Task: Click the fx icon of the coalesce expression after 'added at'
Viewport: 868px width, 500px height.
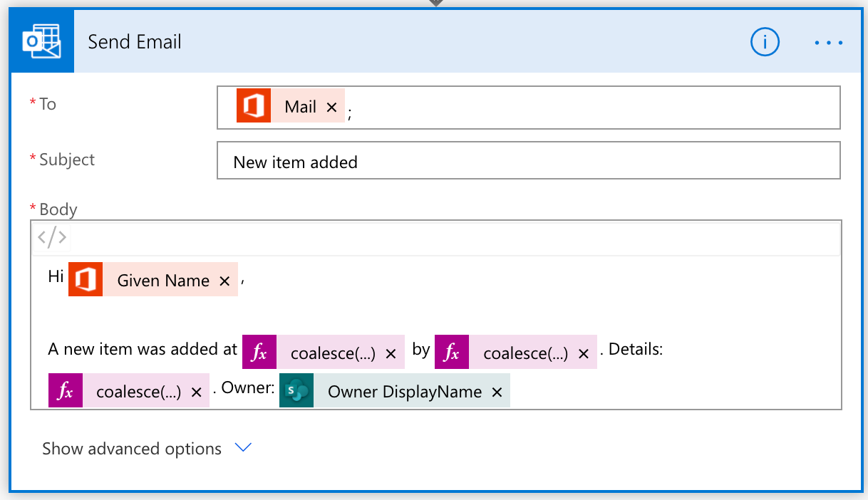Action: pyautogui.click(x=259, y=351)
